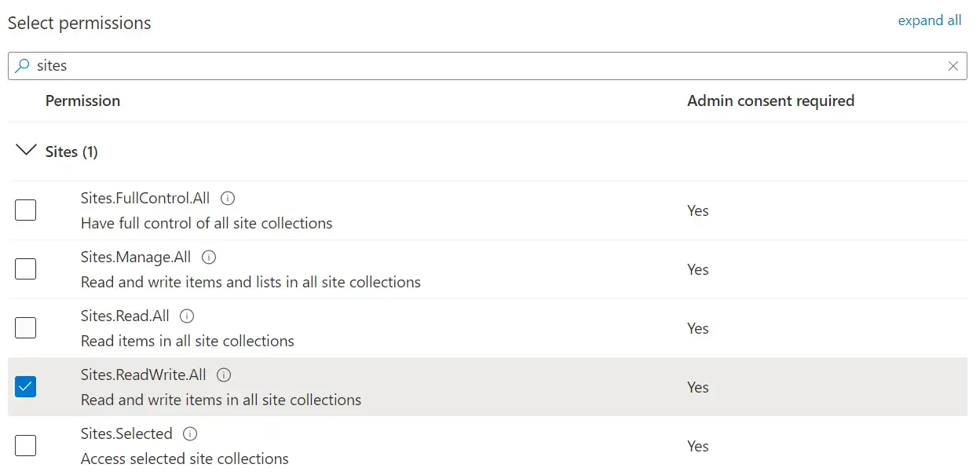Click the expand all link
The image size is (980, 475).
(x=929, y=20)
